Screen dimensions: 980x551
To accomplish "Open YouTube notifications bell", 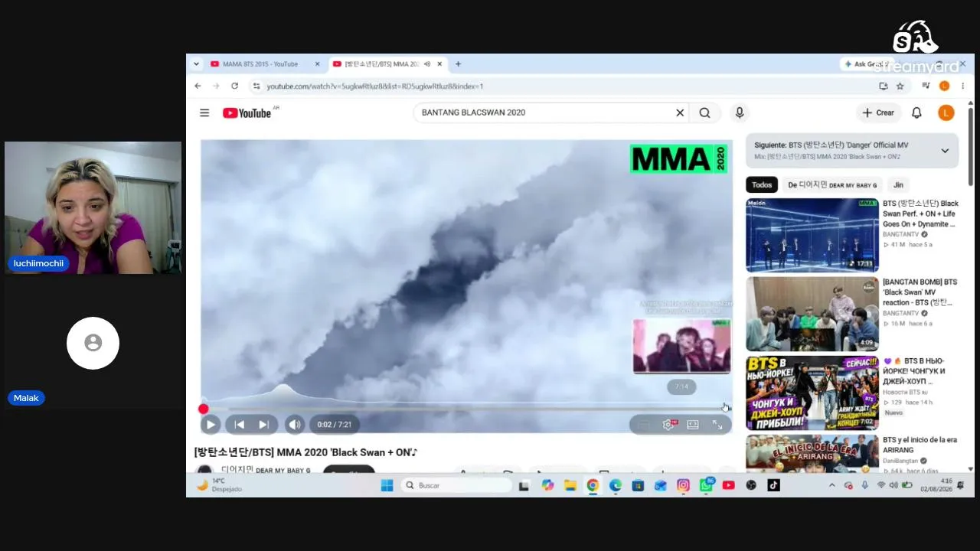I will coord(916,112).
